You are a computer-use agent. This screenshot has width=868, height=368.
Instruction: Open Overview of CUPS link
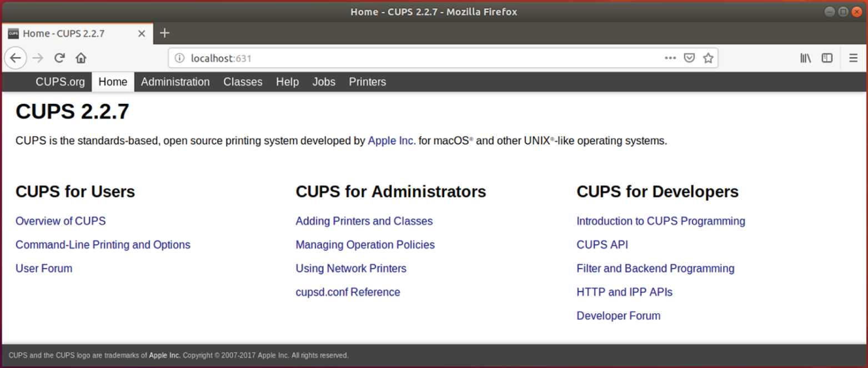[x=61, y=221]
